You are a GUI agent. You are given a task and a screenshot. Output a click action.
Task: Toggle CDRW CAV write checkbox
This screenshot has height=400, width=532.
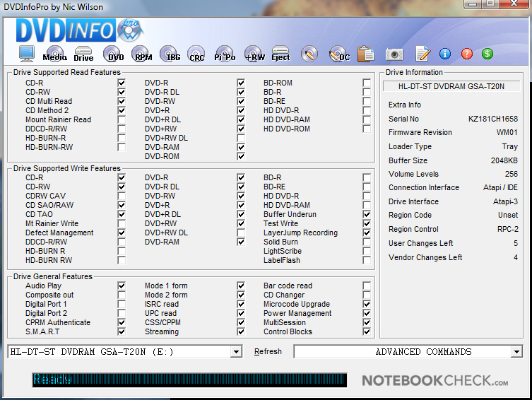pos(122,196)
